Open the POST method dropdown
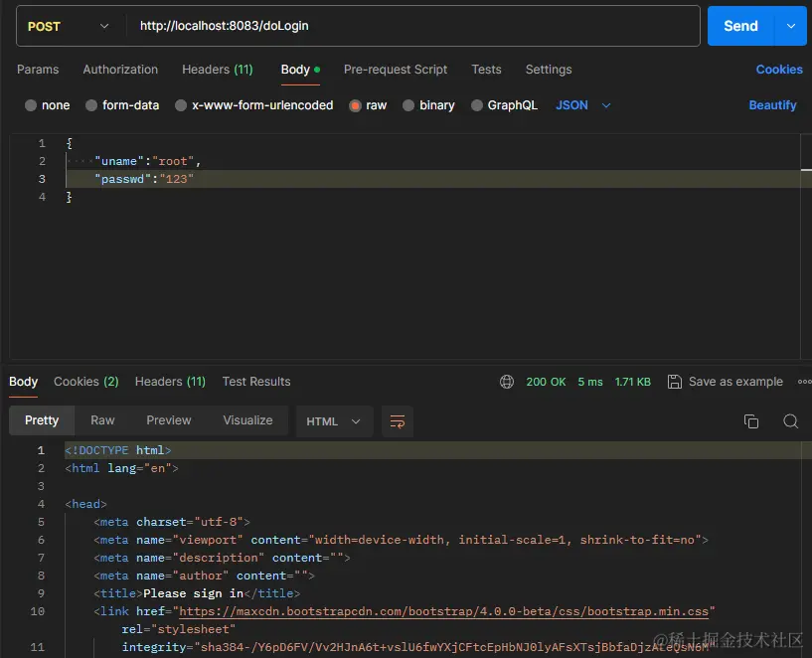Image resolution: width=812 pixels, height=658 pixels. (68, 27)
